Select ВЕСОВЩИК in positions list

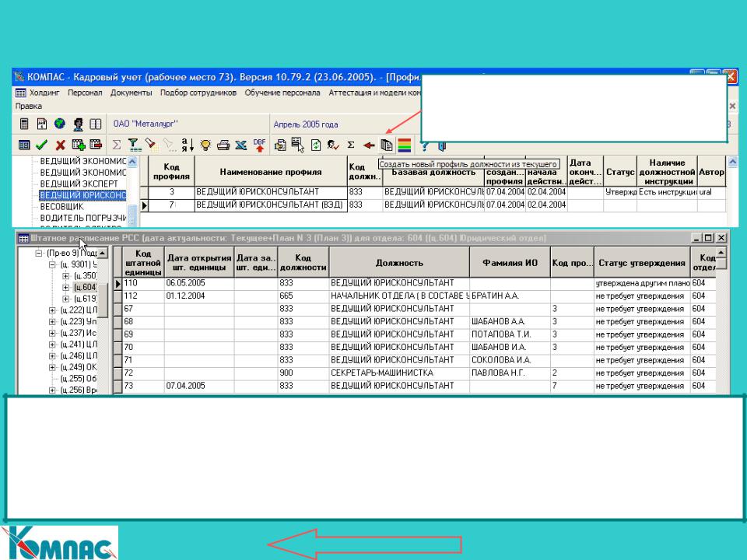[62, 207]
